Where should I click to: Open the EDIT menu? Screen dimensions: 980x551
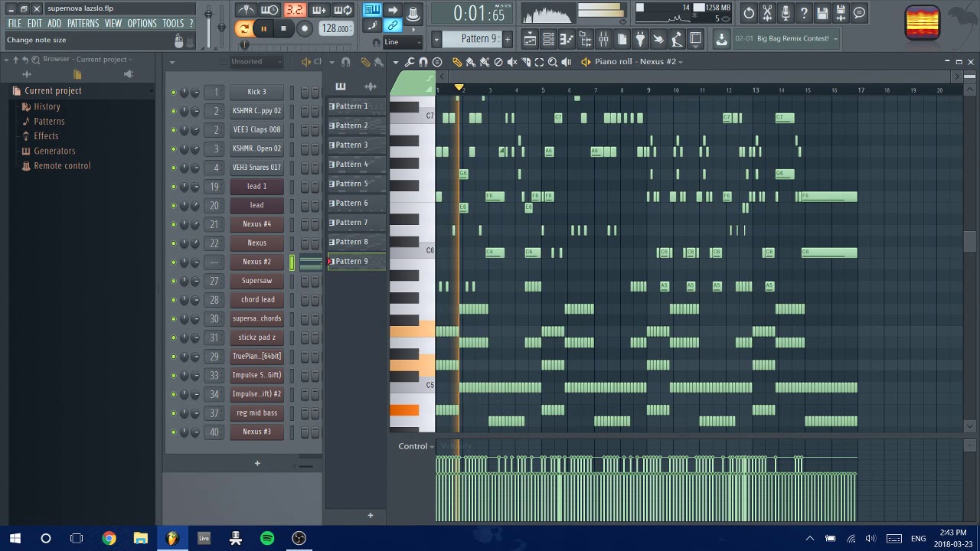coord(34,24)
